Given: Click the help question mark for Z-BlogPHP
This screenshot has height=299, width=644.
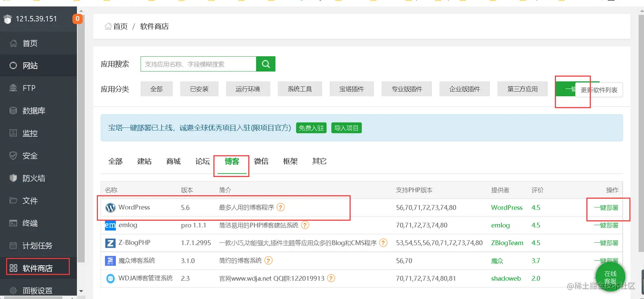Looking at the screenshot, I should 383,243.
